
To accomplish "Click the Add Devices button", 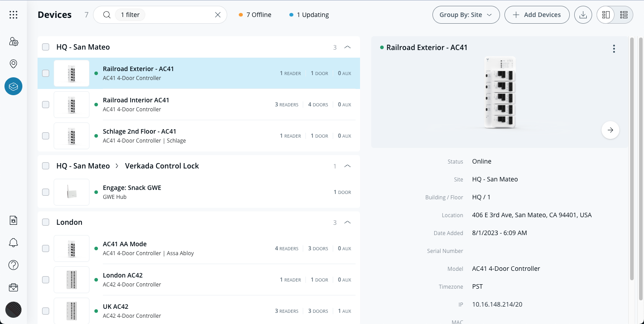I will (x=537, y=15).
